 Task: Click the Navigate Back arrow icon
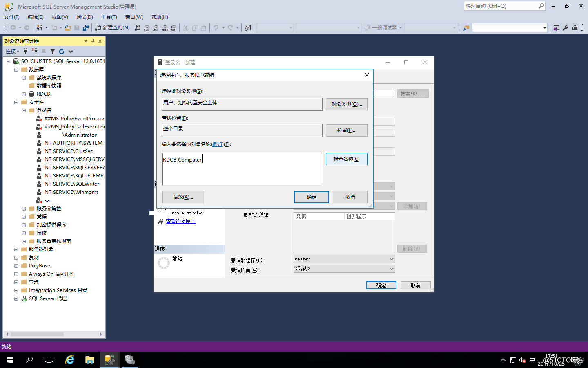13,28
